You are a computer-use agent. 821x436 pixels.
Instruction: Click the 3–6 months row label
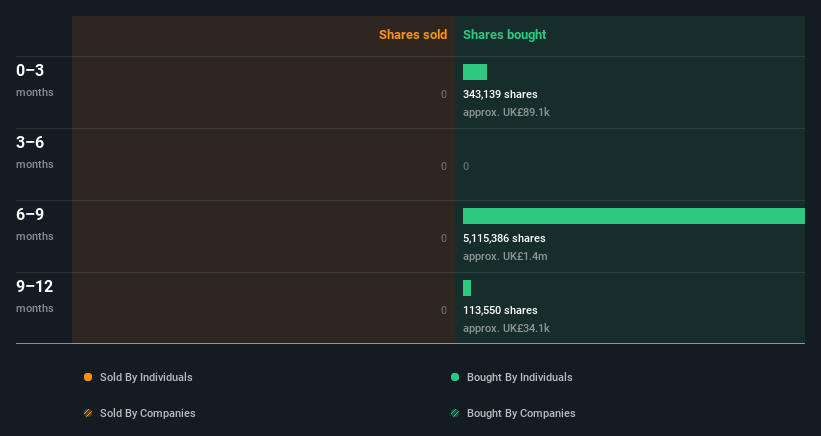point(35,152)
